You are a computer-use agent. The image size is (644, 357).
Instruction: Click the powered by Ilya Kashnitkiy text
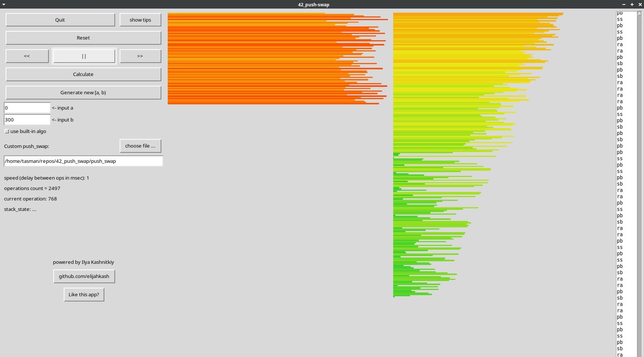tap(83, 262)
